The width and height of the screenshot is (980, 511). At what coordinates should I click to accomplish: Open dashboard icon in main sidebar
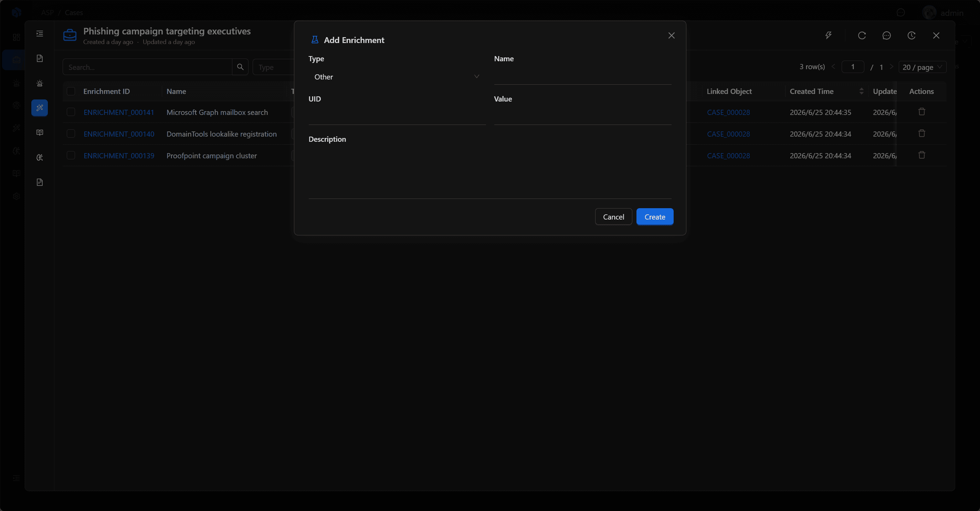pyautogui.click(x=17, y=37)
